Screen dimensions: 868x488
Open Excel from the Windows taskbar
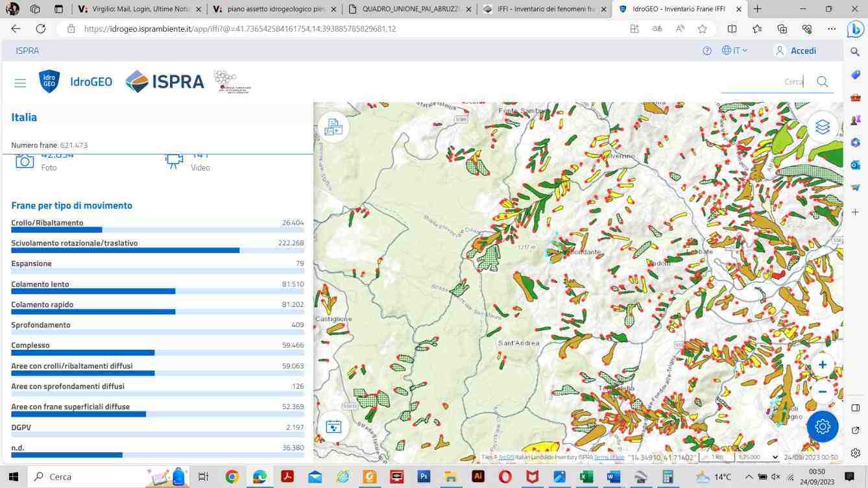586,477
